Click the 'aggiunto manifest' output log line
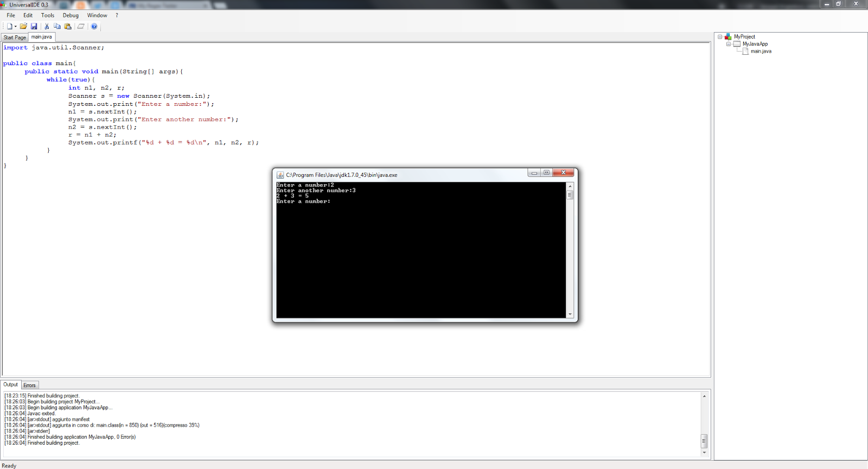868x469 pixels. [47, 420]
